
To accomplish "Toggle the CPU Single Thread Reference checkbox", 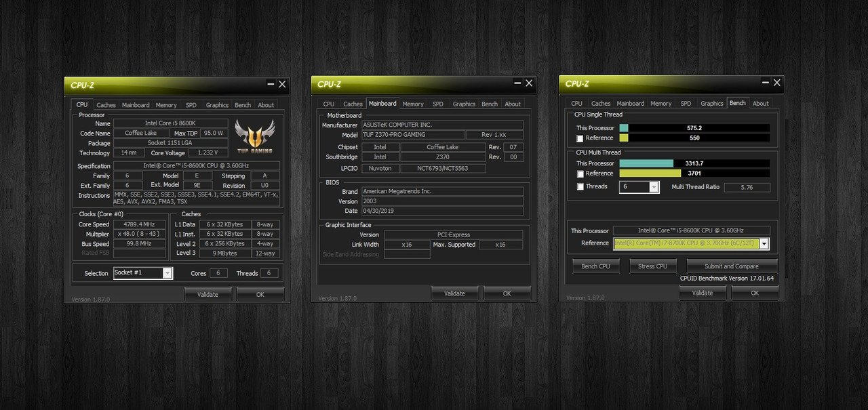I will tap(580, 138).
